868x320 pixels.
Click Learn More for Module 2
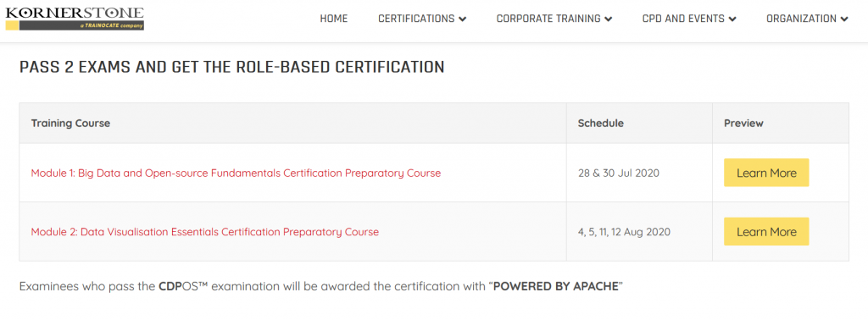pyautogui.click(x=766, y=232)
